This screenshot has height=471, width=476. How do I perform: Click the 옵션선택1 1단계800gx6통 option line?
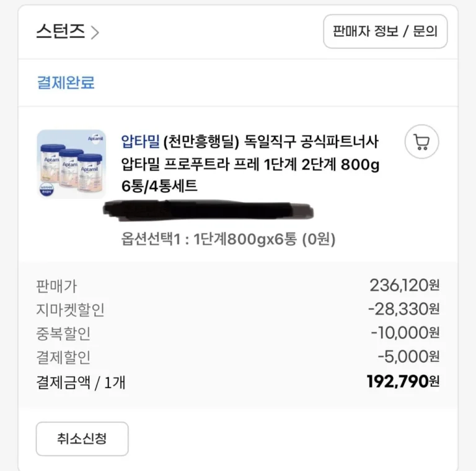pos(228,239)
